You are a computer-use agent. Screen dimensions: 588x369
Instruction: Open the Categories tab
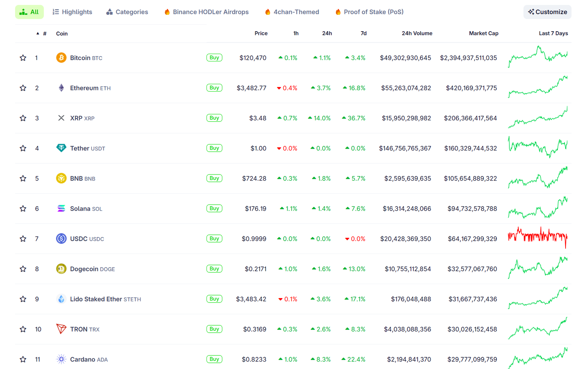[127, 12]
